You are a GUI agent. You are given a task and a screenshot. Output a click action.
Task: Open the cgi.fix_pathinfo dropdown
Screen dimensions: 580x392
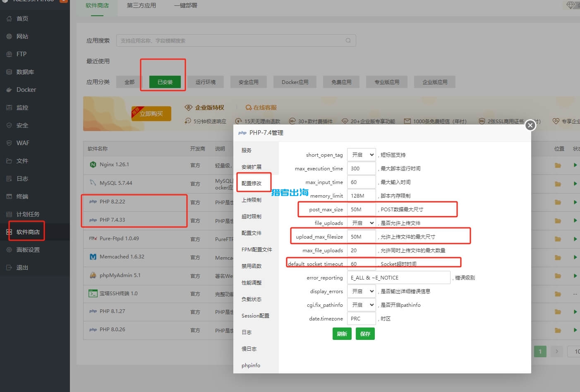point(361,305)
